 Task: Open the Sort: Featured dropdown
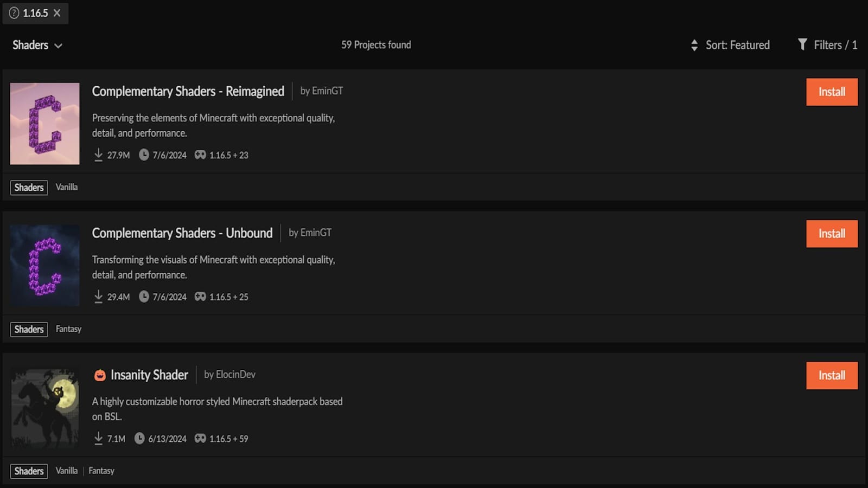click(737, 45)
